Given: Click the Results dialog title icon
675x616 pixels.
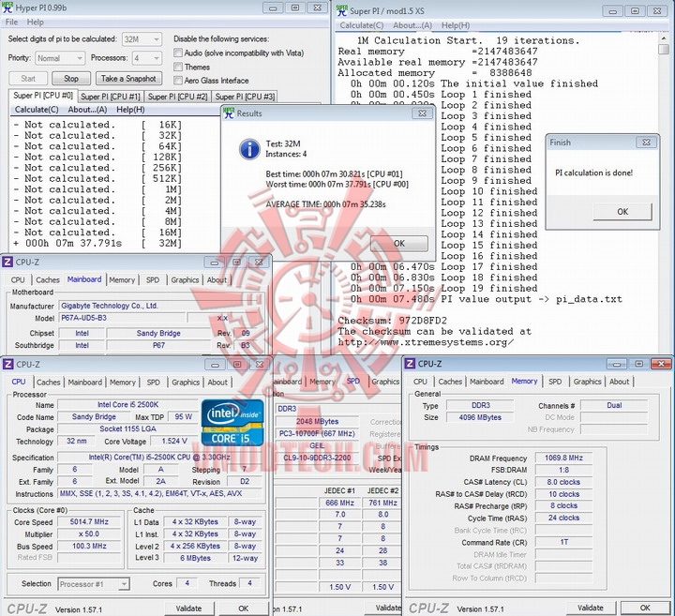Looking at the screenshot, I should click(x=229, y=113).
